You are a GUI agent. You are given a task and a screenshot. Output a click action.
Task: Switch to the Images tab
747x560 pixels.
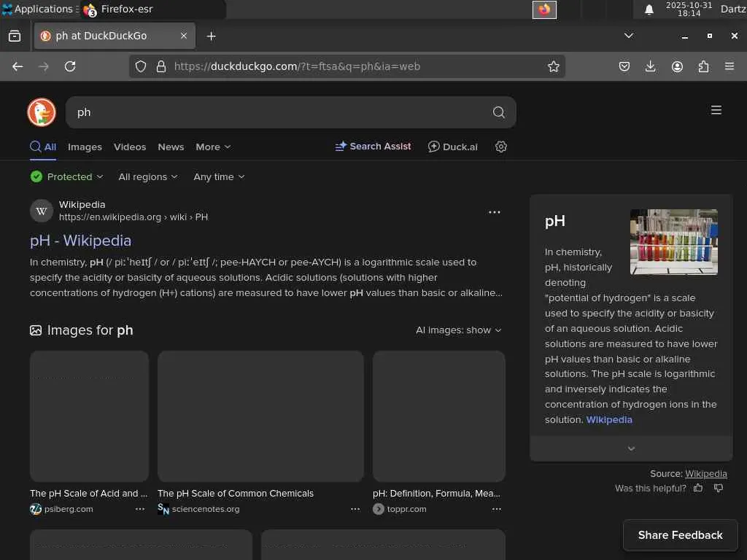[x=85, y=147]
